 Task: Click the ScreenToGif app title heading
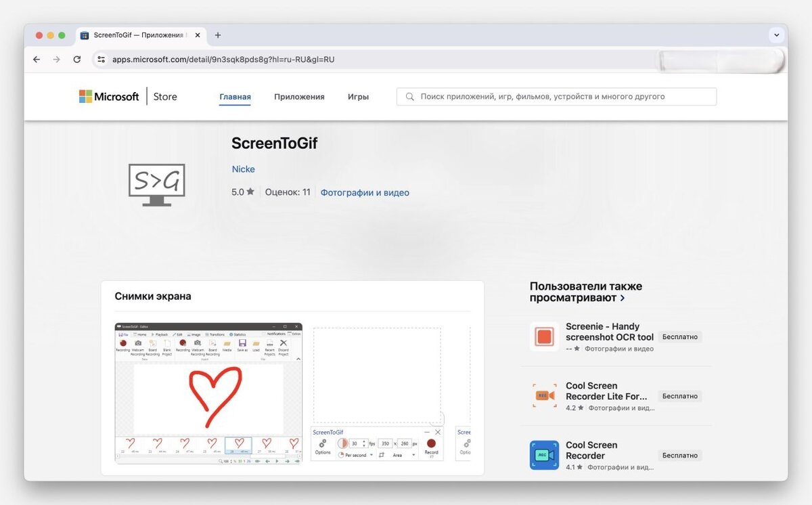(x=274, y=144)
